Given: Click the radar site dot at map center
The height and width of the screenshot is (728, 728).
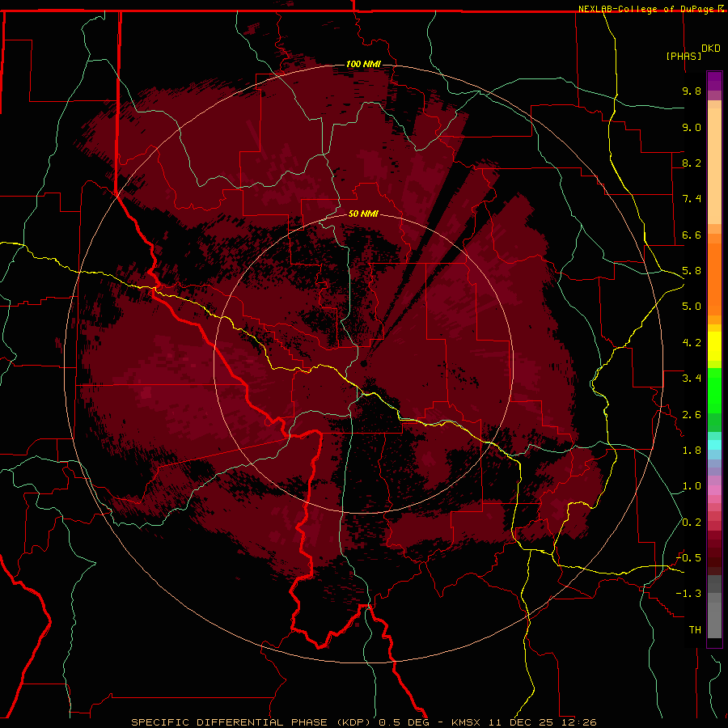Looking at the screenshot, I should point(363,363).
